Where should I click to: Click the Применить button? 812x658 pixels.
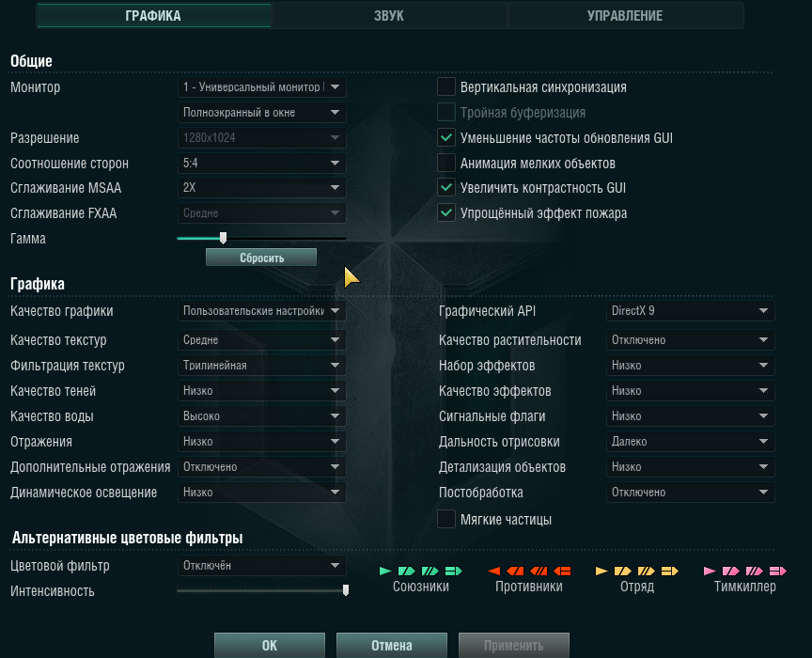[514, 645]
